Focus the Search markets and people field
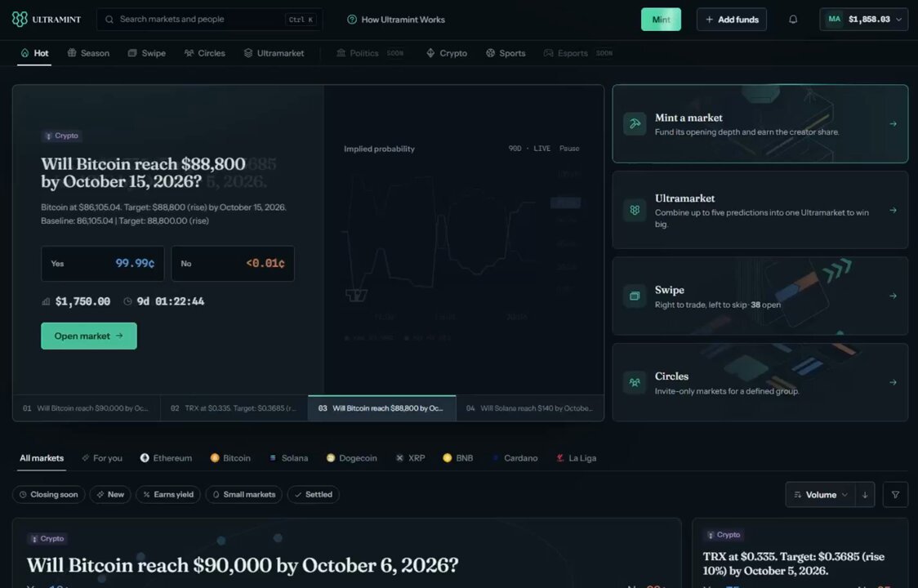 coord(210,20)
